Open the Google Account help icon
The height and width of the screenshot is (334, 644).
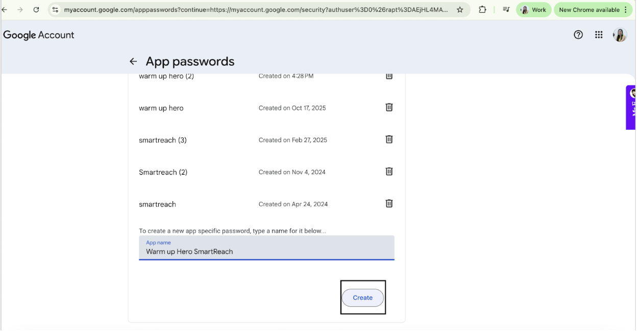click(578, 35)
